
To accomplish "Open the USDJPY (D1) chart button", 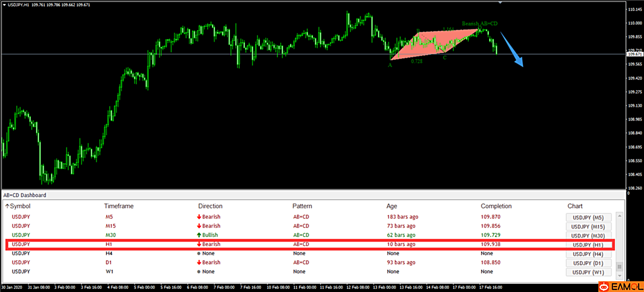I will click(x=588, y=263).
